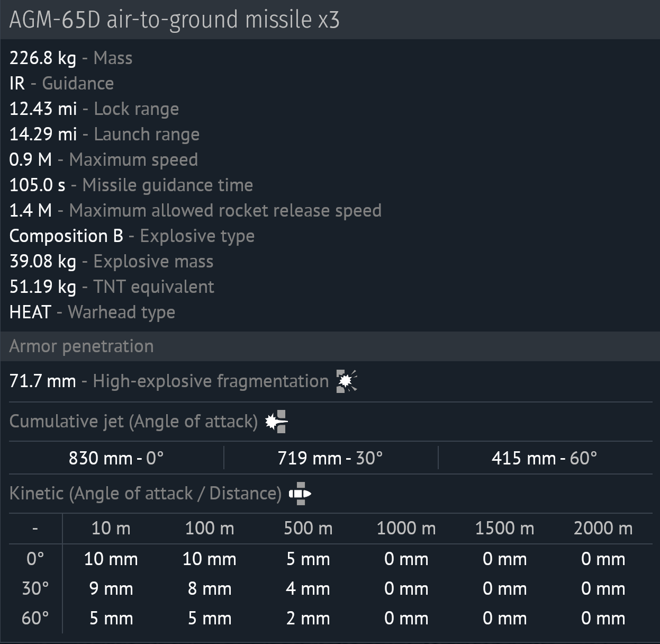Select 'HEAT - Warhead type'
The height and width of the screenshot is (644, 660).
pos(92,312)
